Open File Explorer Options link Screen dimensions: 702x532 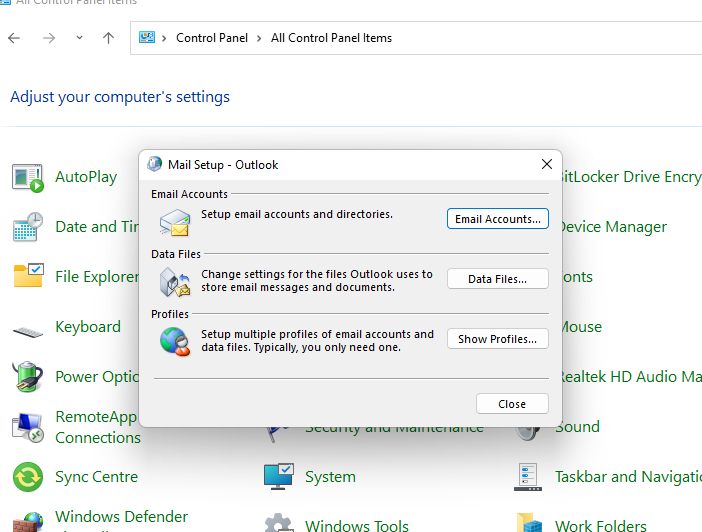pos(97,277)
